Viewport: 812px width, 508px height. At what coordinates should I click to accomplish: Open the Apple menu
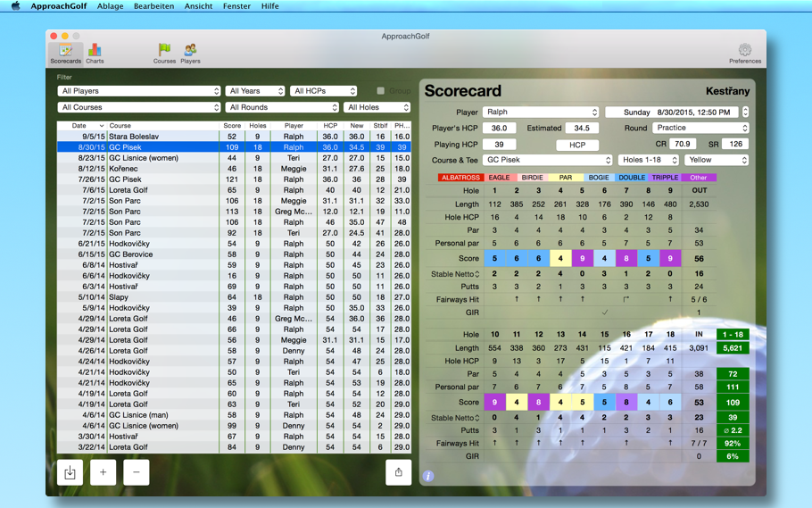coord(15,6)
